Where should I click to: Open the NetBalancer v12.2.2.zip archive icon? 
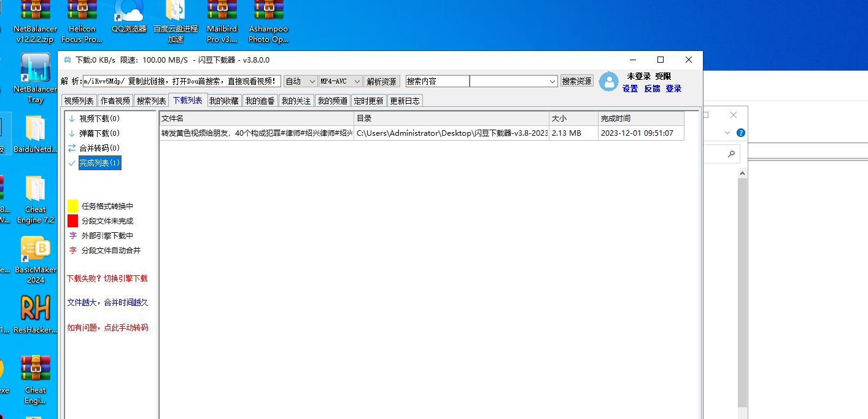35,21
